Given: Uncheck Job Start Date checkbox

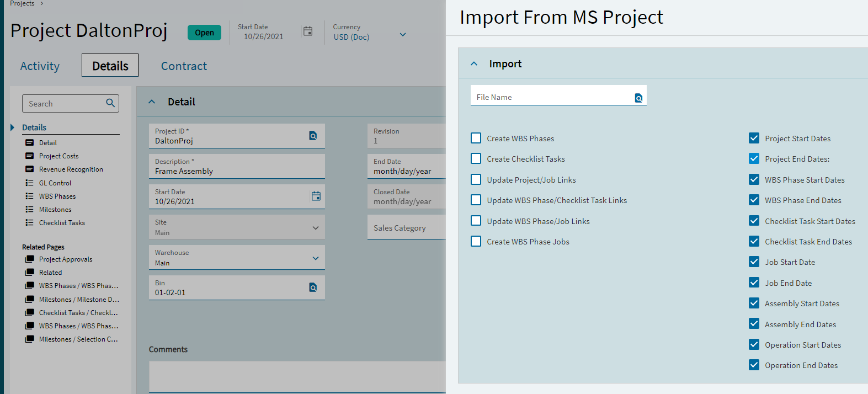Looking at the screenshot, I should [754, 262].
